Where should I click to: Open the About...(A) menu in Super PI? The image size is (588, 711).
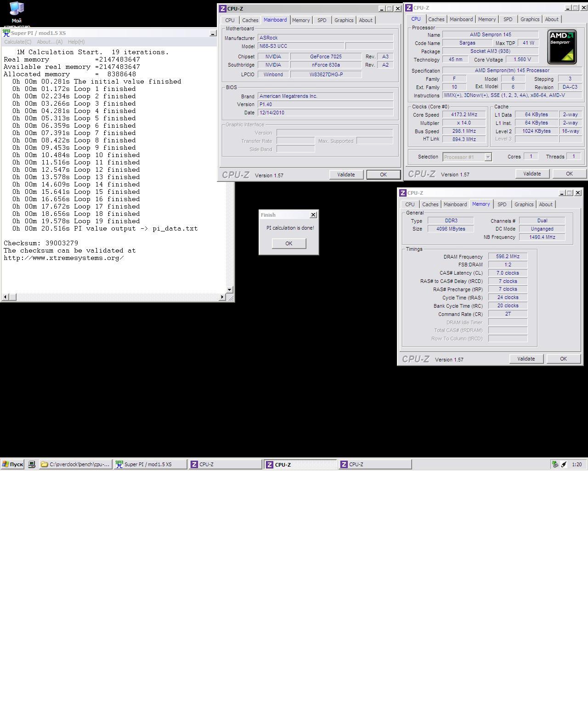[x=50, y=42]
